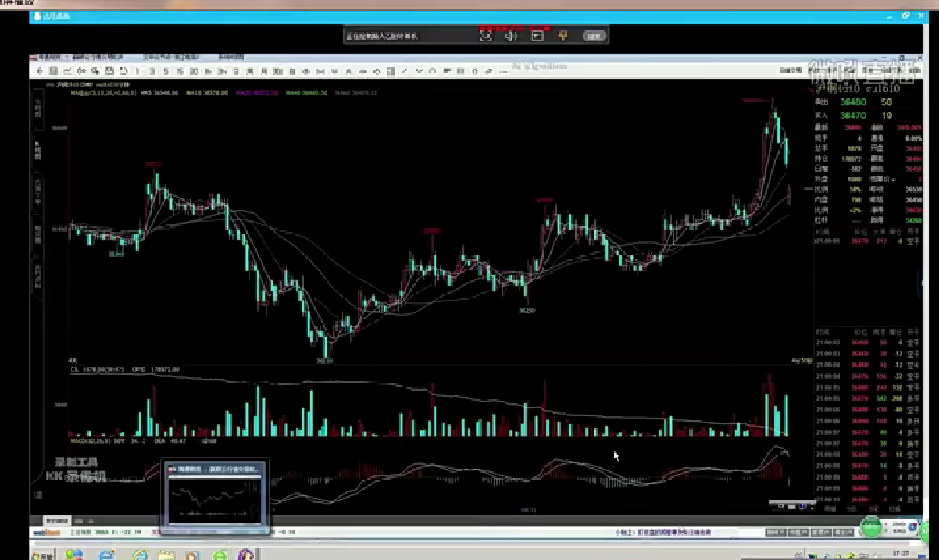
Task: Expand the '...' overflow at toolbar end
Action: 502,71
